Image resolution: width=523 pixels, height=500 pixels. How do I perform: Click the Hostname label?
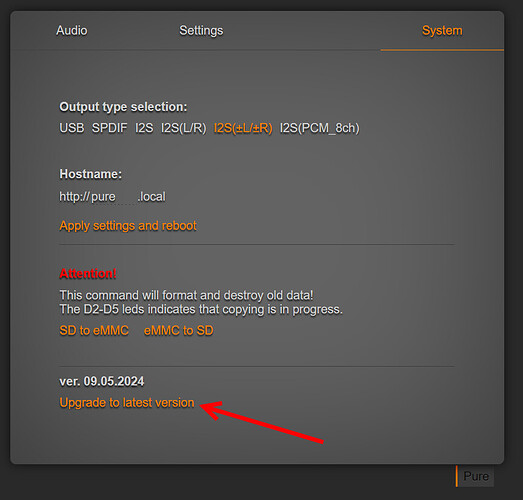90,174
